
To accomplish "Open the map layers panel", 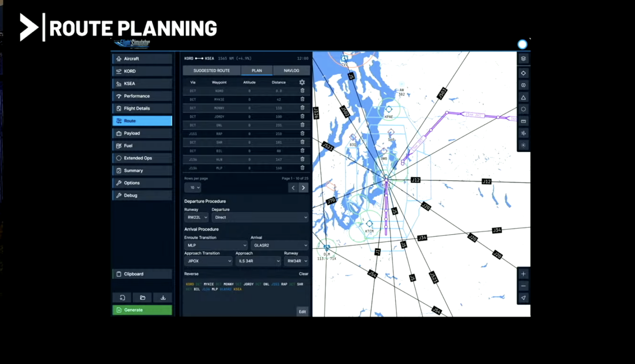I will (523, 59).
